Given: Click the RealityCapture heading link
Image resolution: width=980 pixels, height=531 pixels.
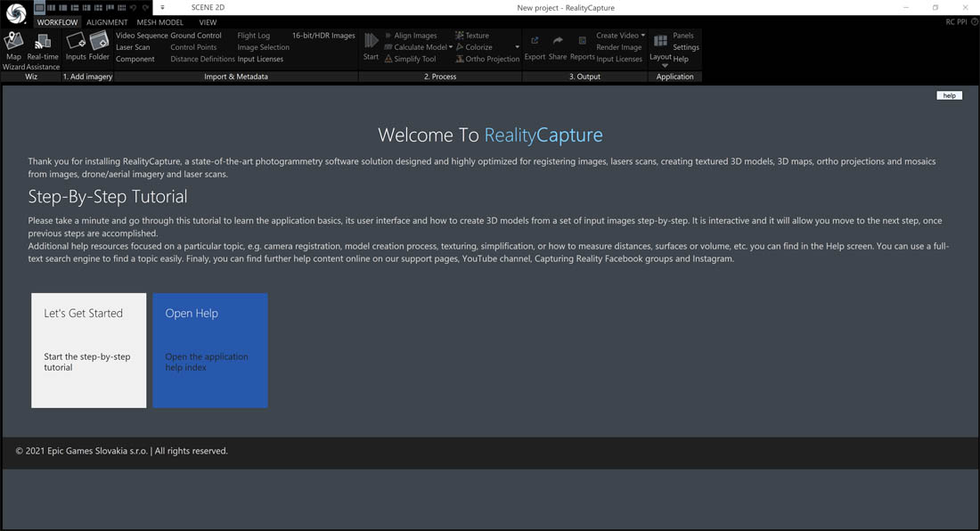Looking at the screenshot, I should (543, 135).
